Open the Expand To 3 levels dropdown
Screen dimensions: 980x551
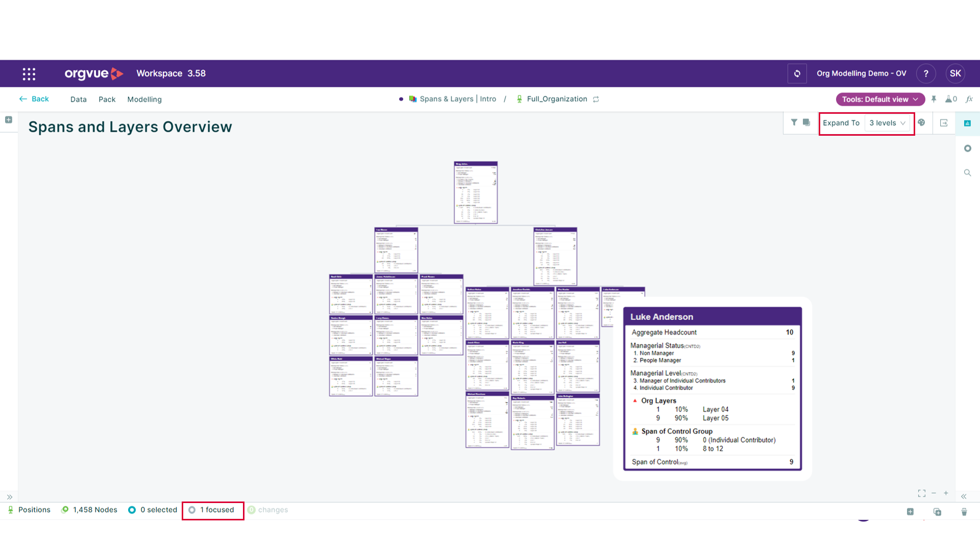(x=888, y=123)
